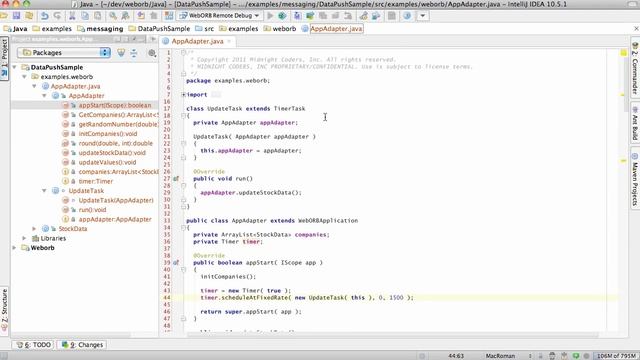The height and width of the screenshot is (360, 640).
Task: Click the MacRoman encoding in status bar
Action: 500,356
